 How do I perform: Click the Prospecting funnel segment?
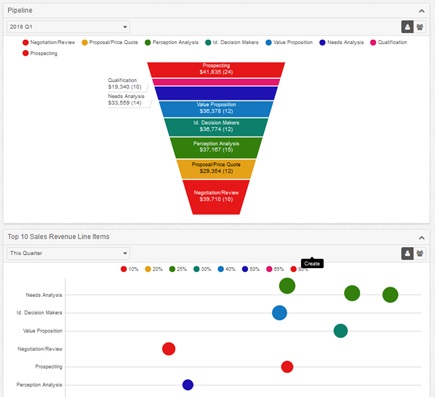pos(216,69)
